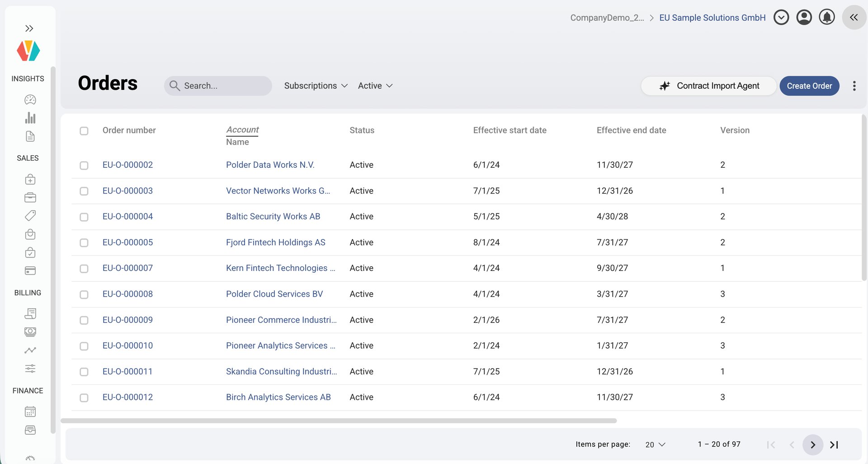Click the Create Order button
868x464 pixels.
pos(809,86)
